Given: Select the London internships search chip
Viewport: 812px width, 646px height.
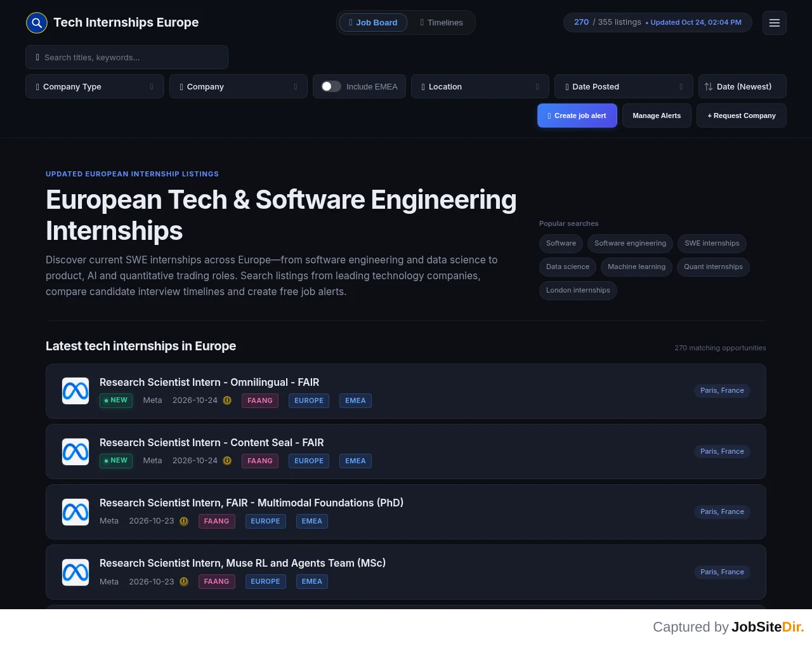Looking at the screenshot, I should point(578,290).
